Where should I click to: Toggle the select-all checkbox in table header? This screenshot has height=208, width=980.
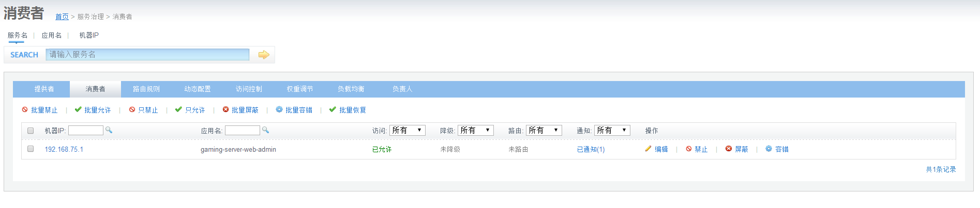click(x=31, y=131)
